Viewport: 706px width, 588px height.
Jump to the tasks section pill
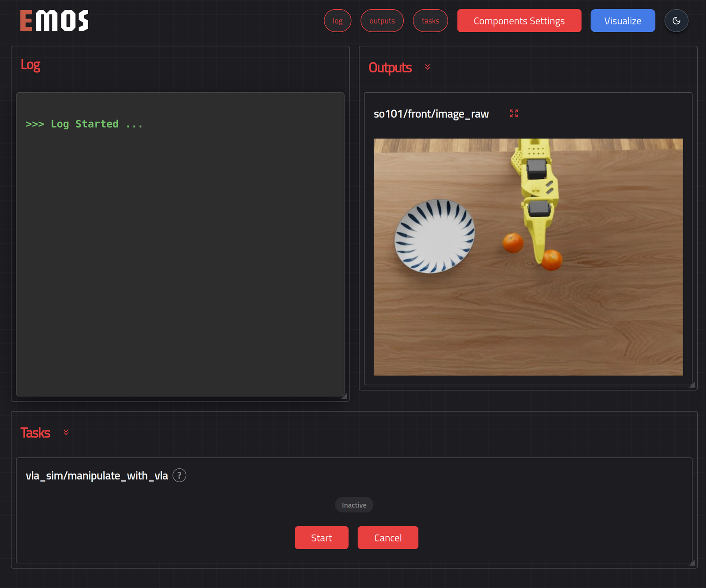(x=430, y=21)
